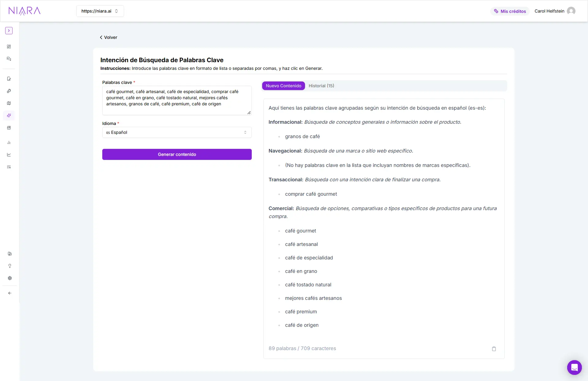Screen dimensions: 588x381
Task: Click the 'comprar café gourmet' list item
Action: click(311, 194)
